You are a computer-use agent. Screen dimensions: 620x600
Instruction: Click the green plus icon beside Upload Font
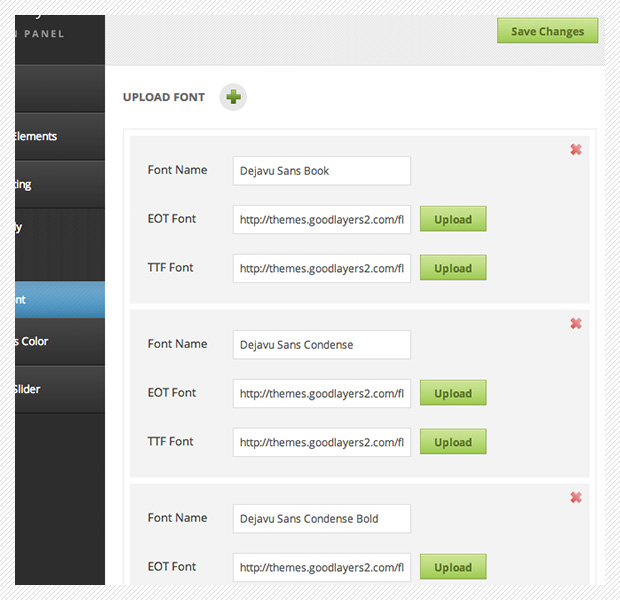coord(233,97)
